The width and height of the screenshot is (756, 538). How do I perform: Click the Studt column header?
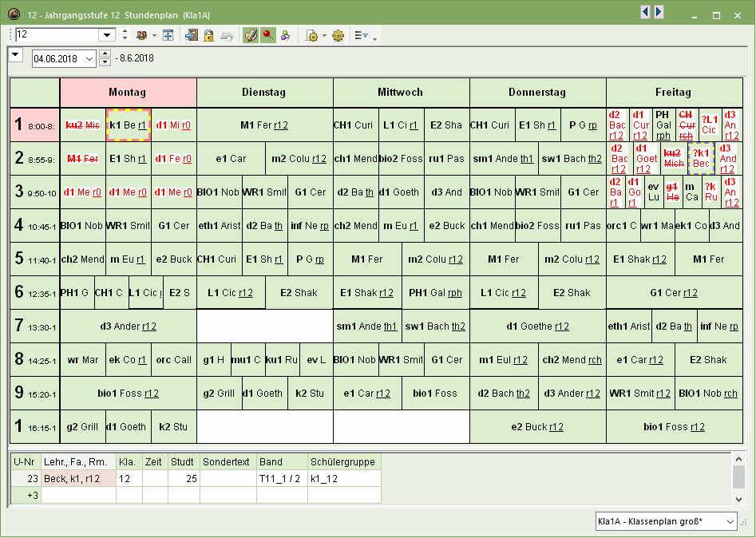(x=184, y=462)
